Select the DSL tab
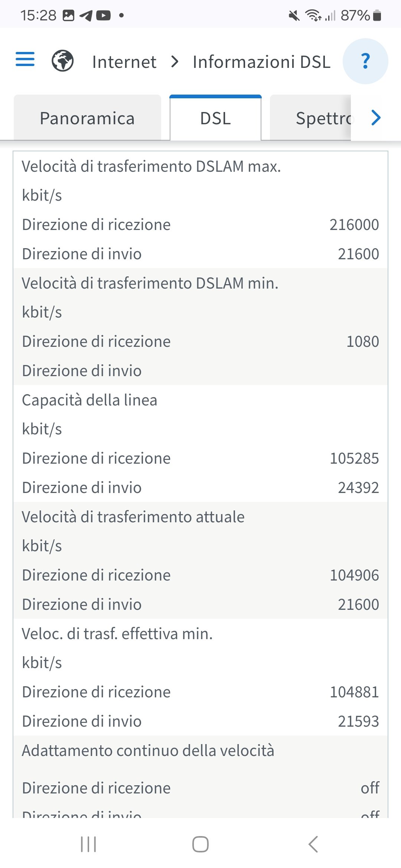Image resolution: width=401 pixels, height=868 pixels. pos(215,119)
